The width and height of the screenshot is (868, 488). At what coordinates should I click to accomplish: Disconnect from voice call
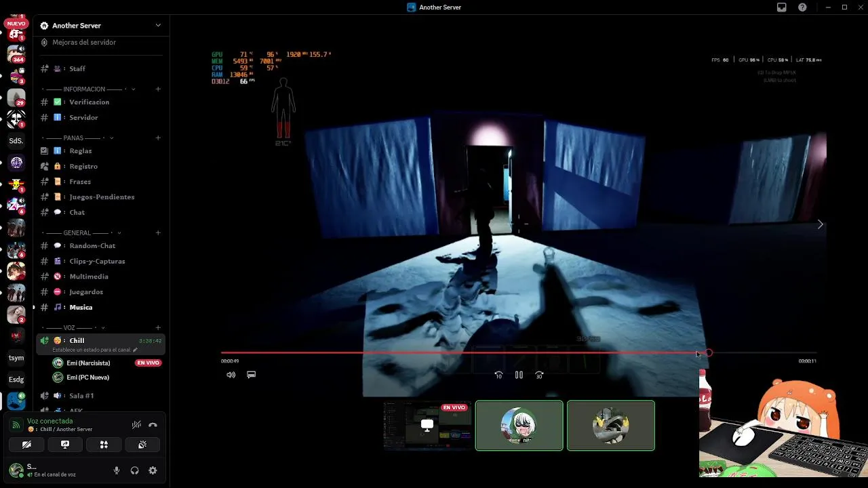[153, 425]
